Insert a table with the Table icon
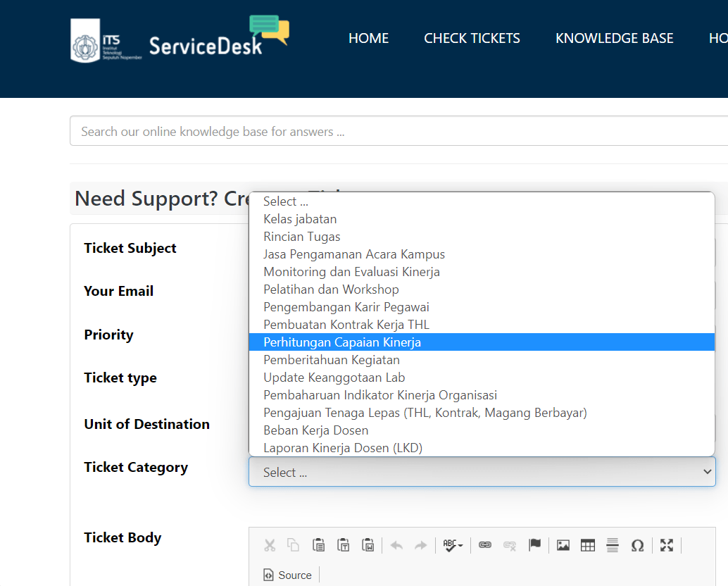Screen dimensions: 728x586 coord(588,545)
